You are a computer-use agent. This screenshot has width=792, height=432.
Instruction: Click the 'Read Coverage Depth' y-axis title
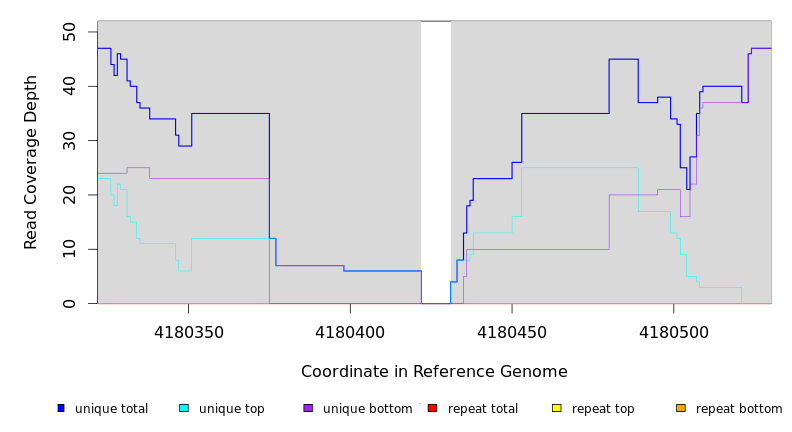coord(32,162)
